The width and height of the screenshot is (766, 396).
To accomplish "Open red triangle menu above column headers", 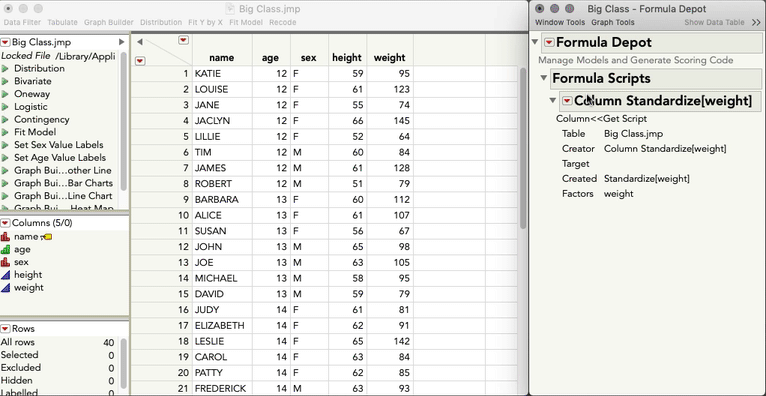I will point(183,40).
